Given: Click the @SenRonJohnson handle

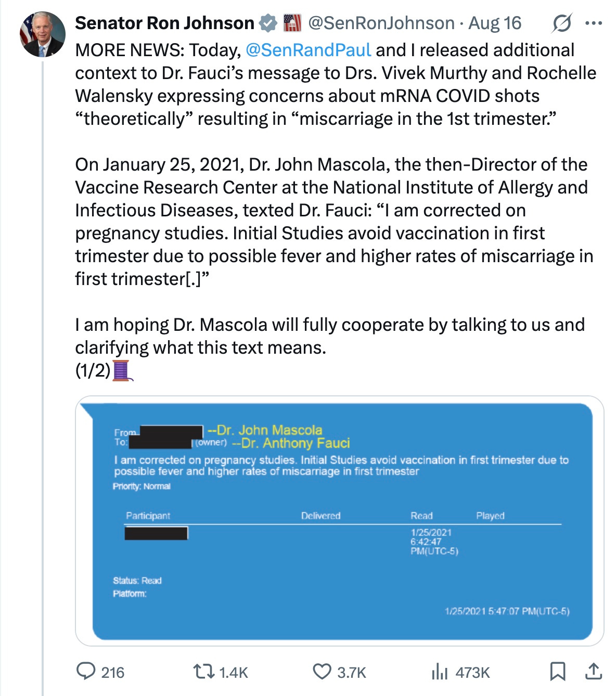Looking at the screenshot, I should (381, 23).
